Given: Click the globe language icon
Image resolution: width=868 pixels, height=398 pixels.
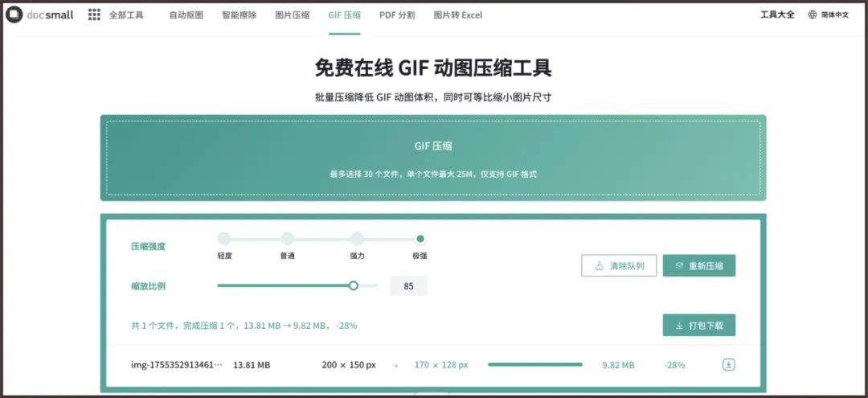Looking at the screenshot, I should [812, 15].
